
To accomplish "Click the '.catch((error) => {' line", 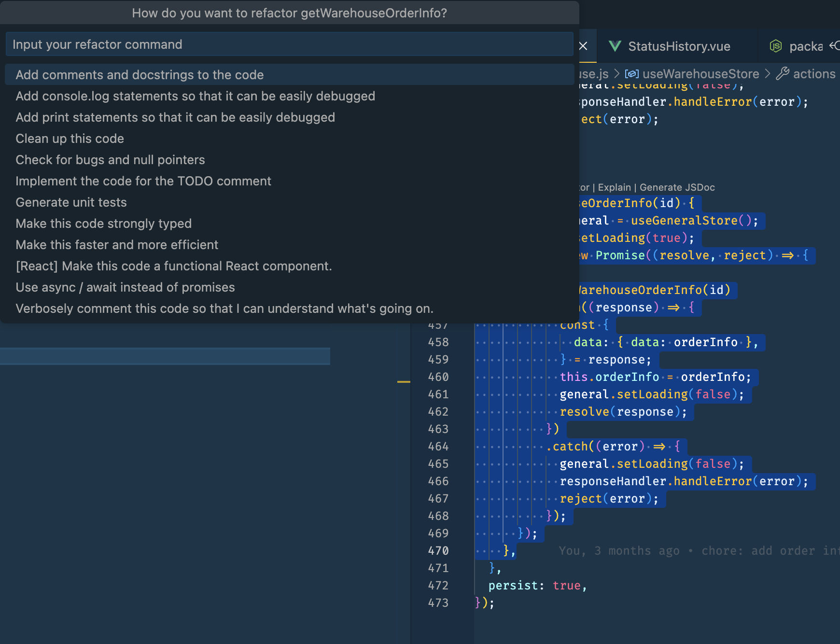I will (613, 447).
